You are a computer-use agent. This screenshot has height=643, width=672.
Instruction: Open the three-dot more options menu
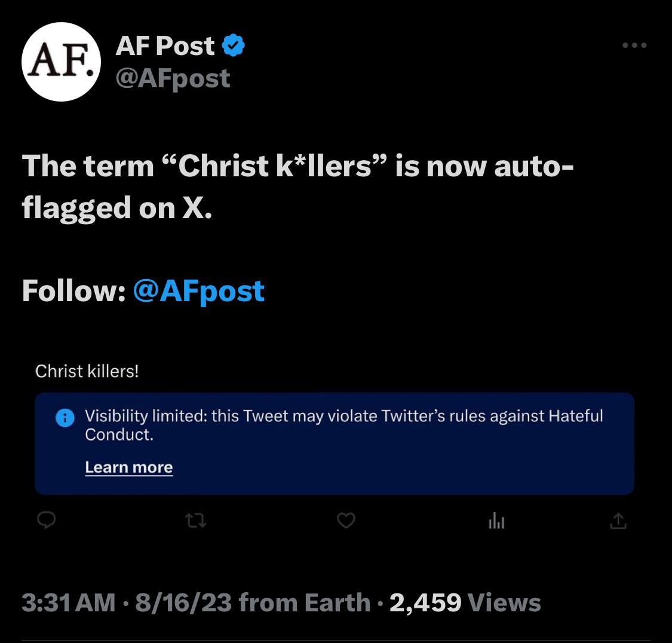point(634,45)
